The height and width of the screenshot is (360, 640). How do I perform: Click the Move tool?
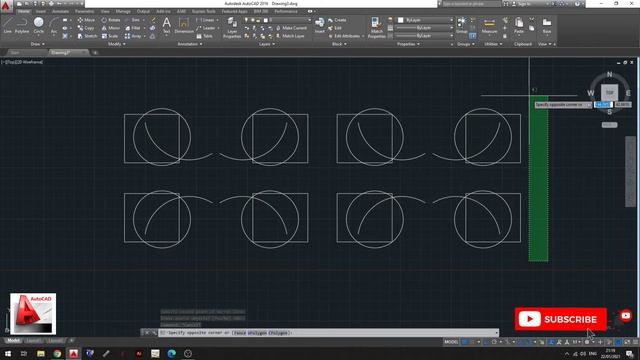(86, 20)
